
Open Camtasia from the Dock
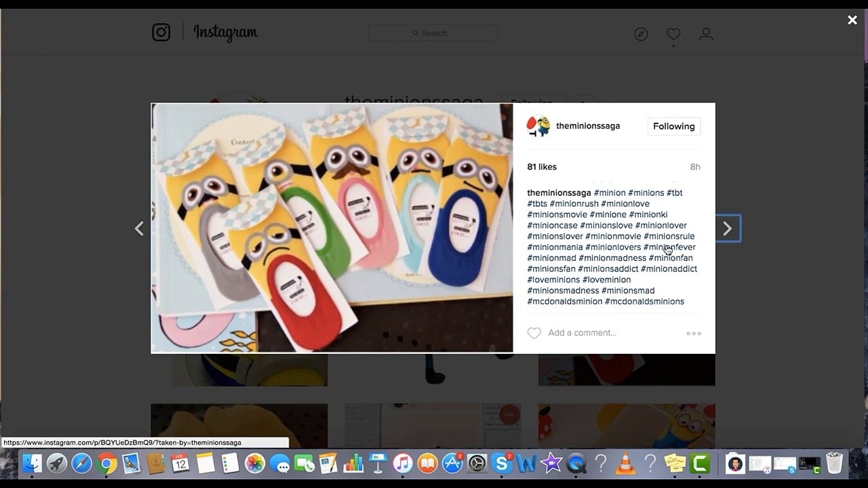click(700, 464)
